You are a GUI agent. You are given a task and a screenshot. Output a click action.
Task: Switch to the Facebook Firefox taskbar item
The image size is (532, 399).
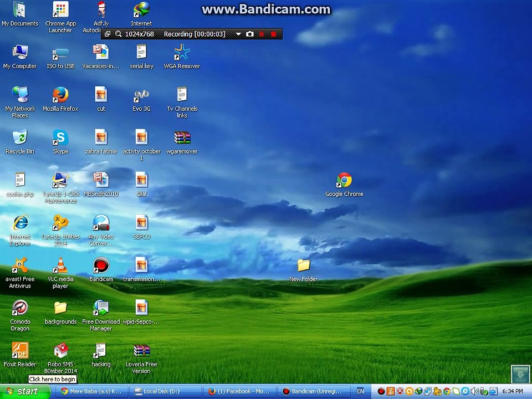point(239,392)
